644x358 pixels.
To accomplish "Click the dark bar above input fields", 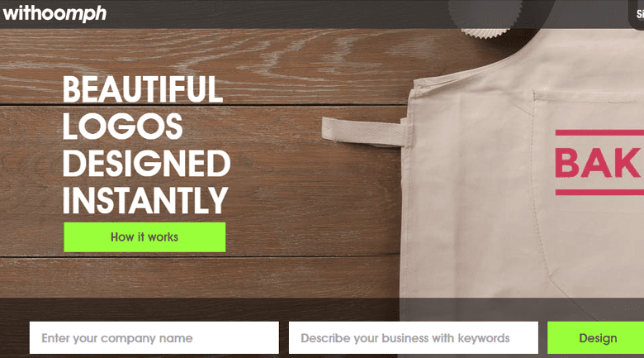I will click(x=322, y=309).
